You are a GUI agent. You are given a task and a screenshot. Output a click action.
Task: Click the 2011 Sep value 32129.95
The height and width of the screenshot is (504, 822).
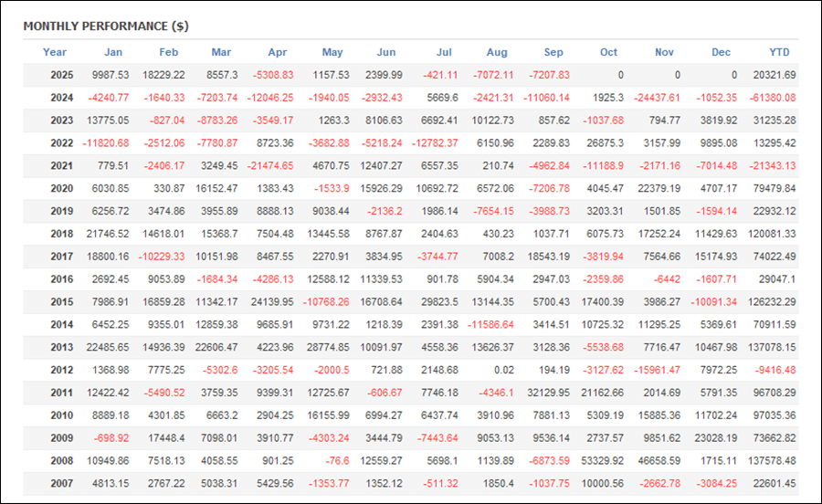[x=546, y=393]
